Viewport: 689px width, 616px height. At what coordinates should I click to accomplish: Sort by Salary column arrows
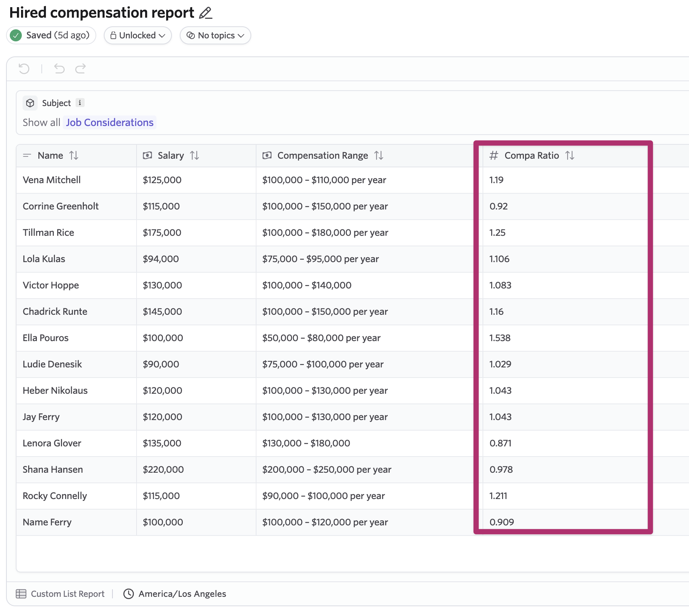coord(194,155)
